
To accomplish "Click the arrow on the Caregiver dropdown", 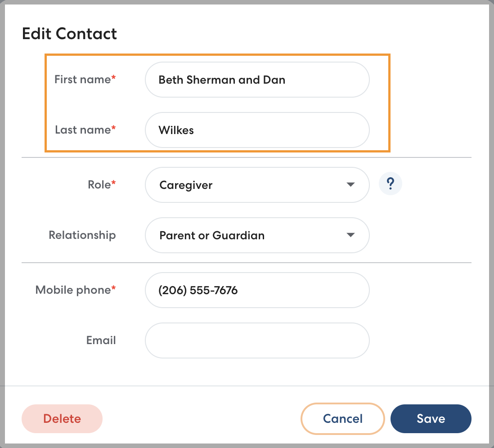I will 351,185.
